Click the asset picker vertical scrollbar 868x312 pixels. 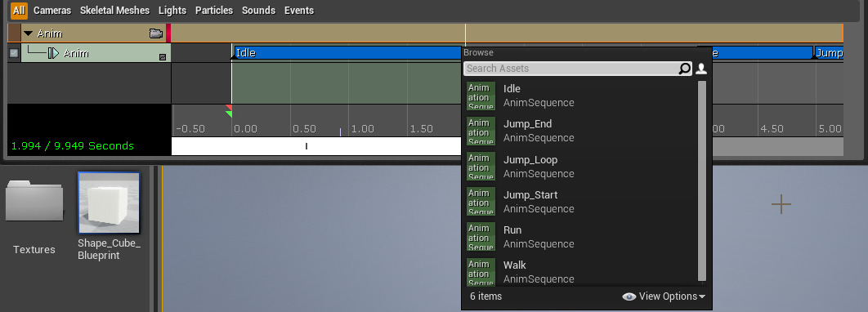[702, 181]
